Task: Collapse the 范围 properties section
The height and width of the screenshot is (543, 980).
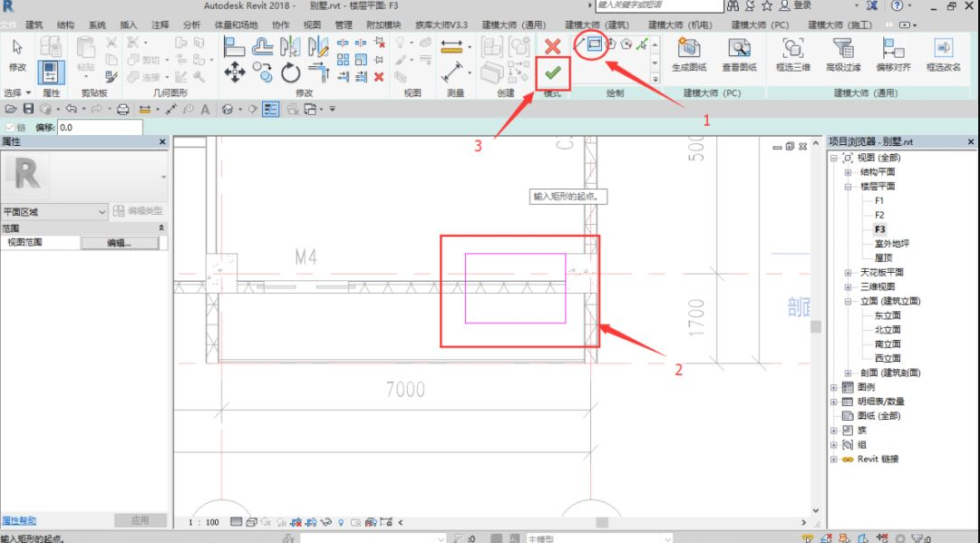Action: pos(161,228)
